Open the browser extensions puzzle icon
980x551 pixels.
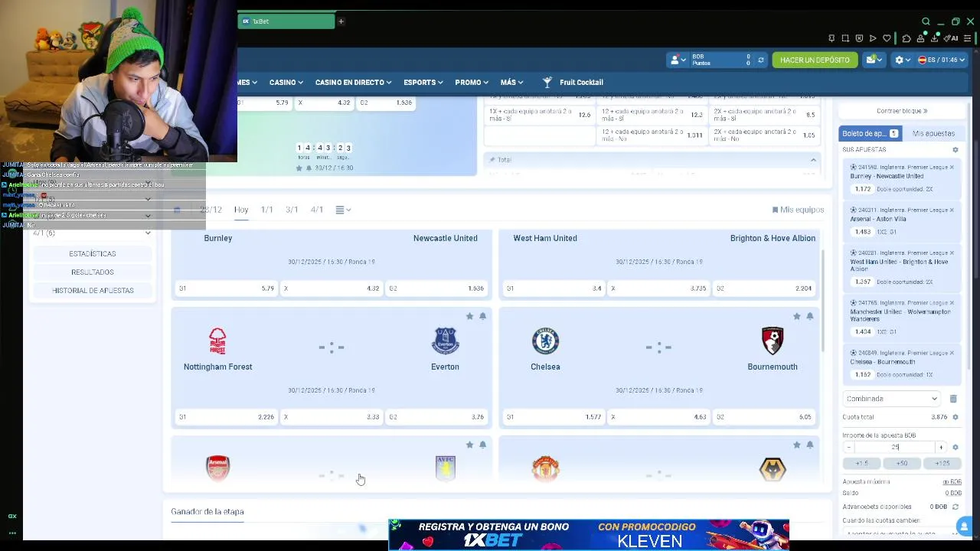point(906,38)
